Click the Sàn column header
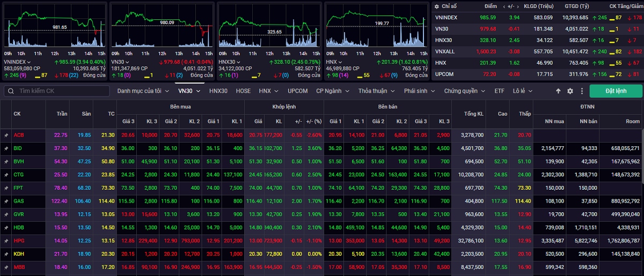Image resolution: width=644 pixels, height=276 pixels. 87,114
